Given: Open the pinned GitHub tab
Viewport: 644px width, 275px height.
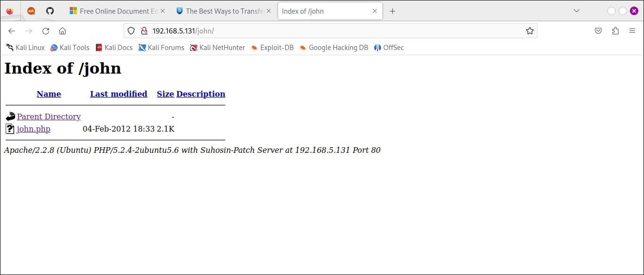Looking at the screenshot, I should (50, 11).
